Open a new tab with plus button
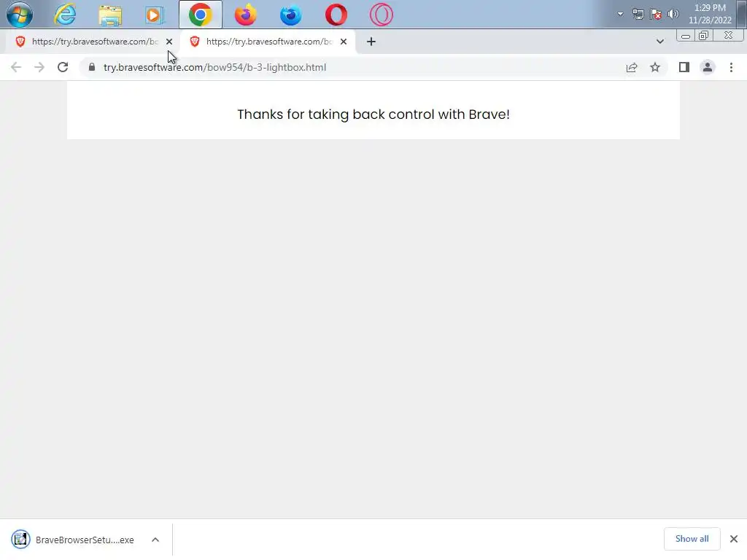Image resolution: width=747 pixels, height=560 pixels. 371,42
